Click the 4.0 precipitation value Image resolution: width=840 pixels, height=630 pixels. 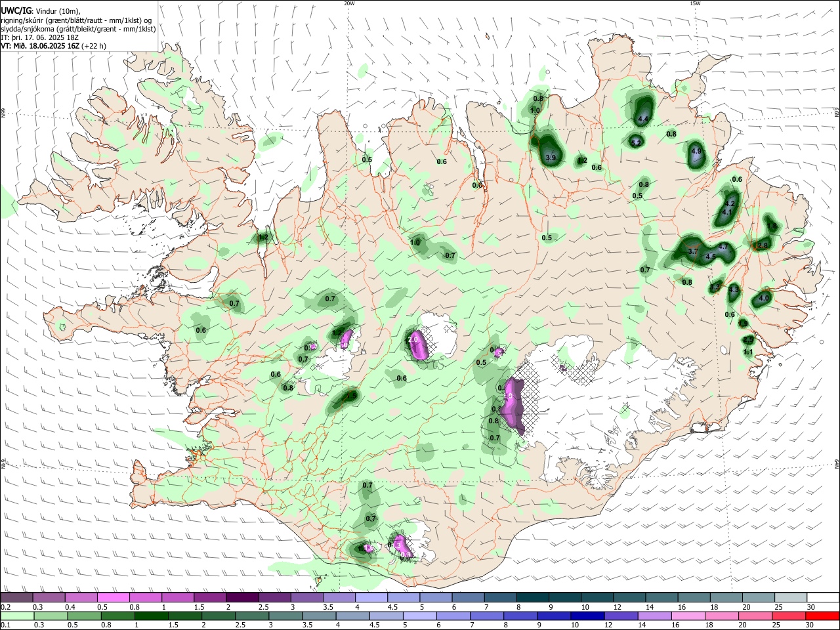tap(764, 298)
